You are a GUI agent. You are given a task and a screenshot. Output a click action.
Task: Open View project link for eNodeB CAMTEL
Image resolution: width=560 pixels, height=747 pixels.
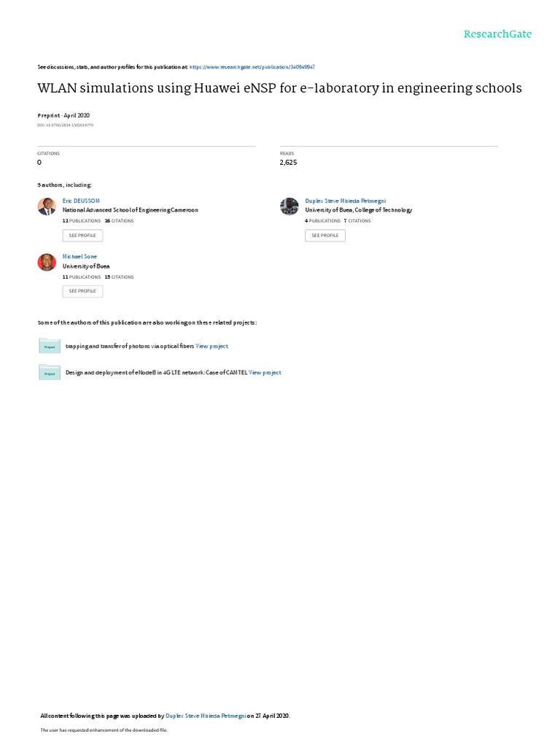(265, 373)
